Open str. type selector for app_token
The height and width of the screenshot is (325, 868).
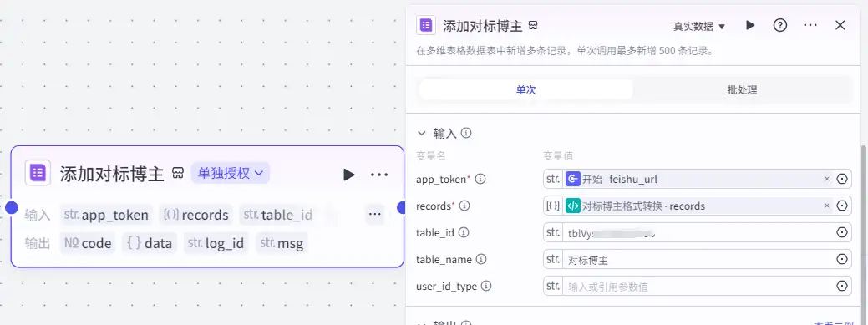pos(553,179)
